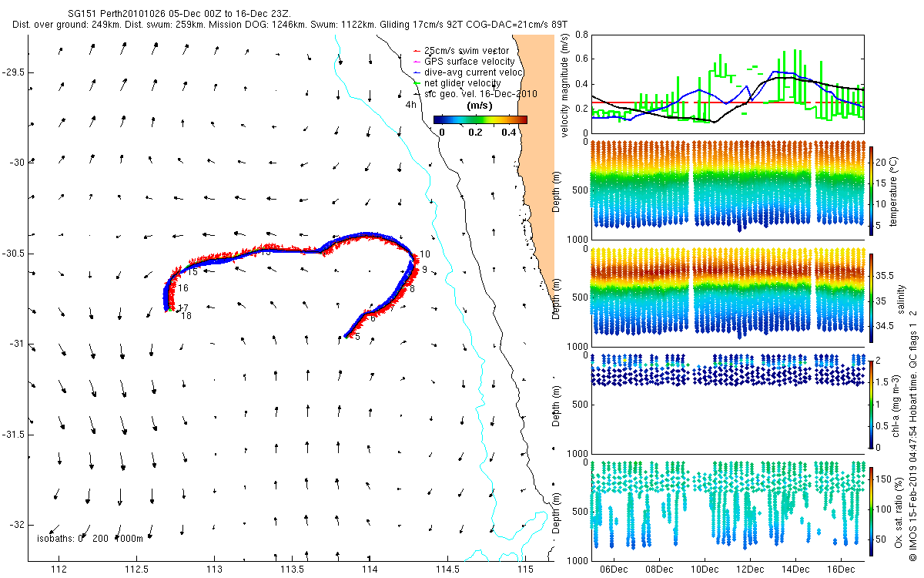Click track day marker '9'
Screen dimensions: 924x578
[424, 270]
